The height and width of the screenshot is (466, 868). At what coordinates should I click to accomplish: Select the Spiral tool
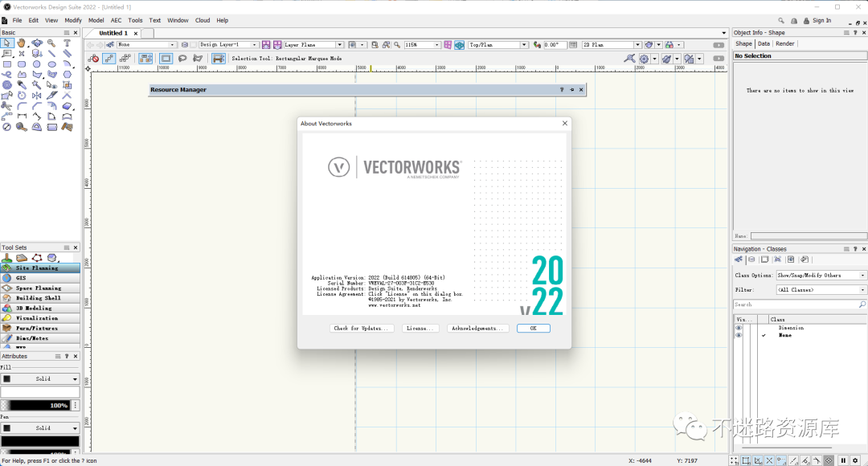pyautogui.click(x=6, y=85)
